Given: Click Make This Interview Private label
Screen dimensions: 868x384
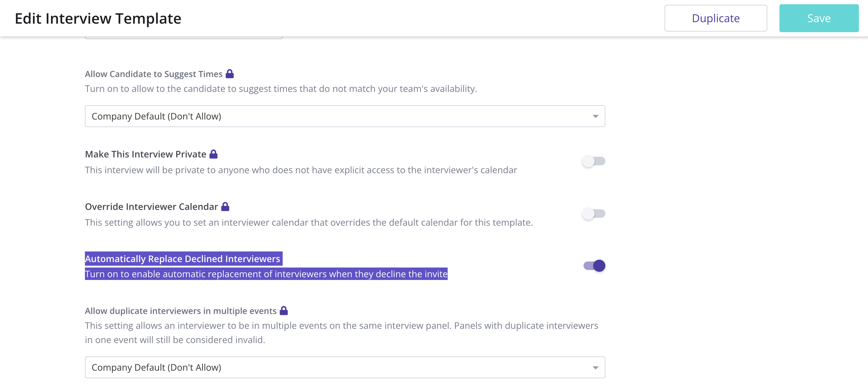Looking at the screenshot, I should click(x=145, y=154).
